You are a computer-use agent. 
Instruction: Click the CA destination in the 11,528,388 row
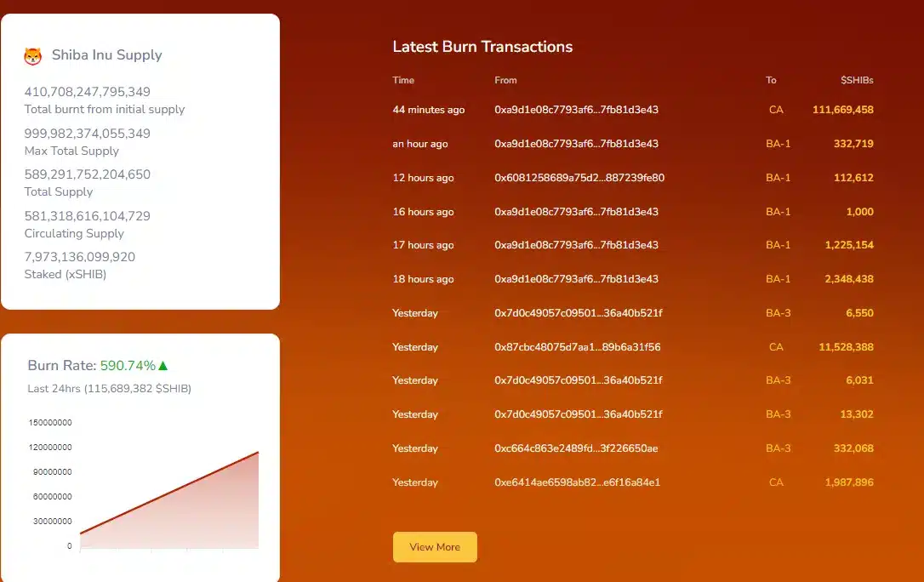[776, 347]
